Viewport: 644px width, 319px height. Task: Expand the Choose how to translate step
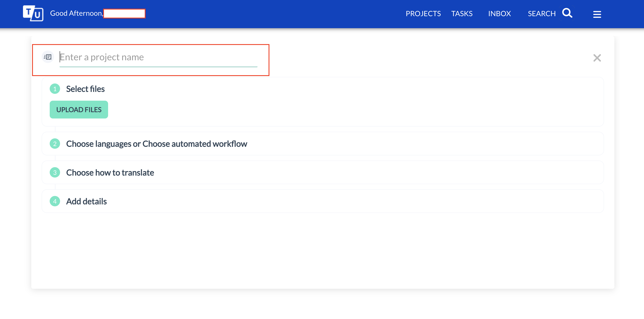pyautogui.click(x=322, y=173)
